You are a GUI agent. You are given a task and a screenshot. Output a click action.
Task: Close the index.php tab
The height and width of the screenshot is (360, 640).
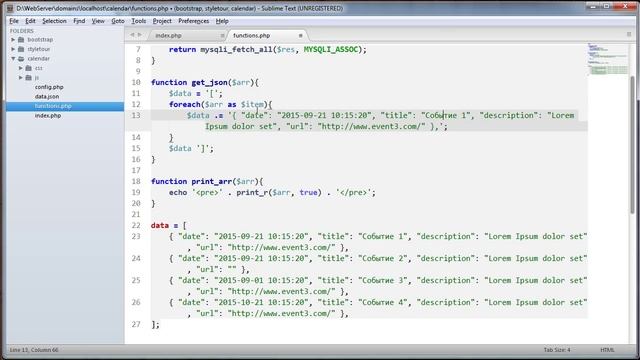pos(222,36)
